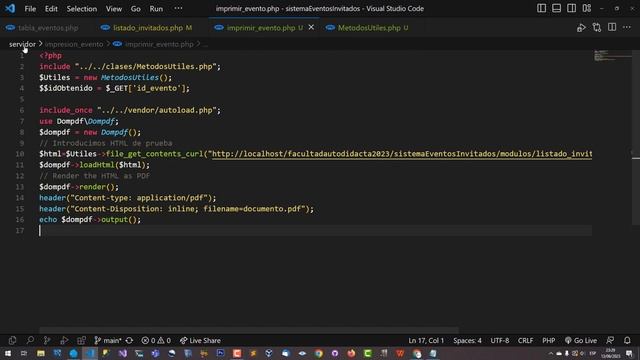The image size is (640, 360).
Task: Click the horizontal scrollbar of the editor
Action: click(x=249, y=330)
